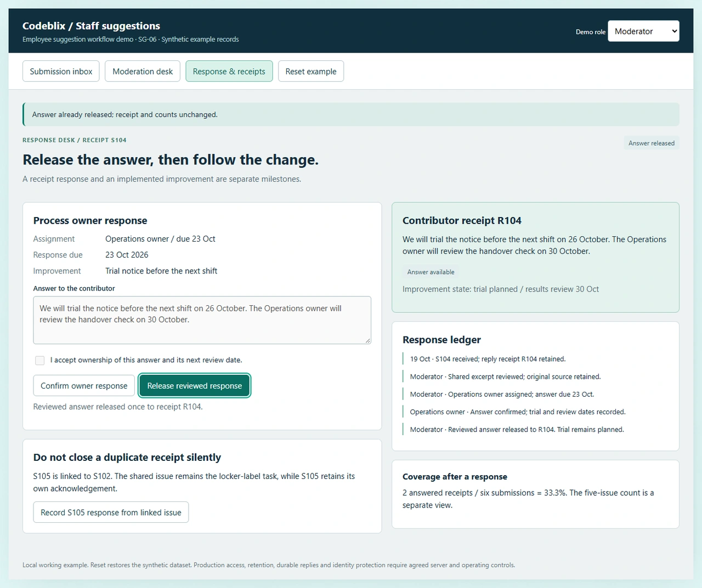Click the Process owner response heading

pyautogui.click(x=90, y=220)
